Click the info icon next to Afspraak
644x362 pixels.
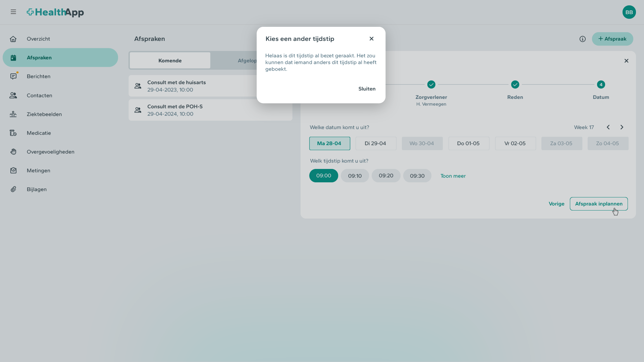(582, 39)
